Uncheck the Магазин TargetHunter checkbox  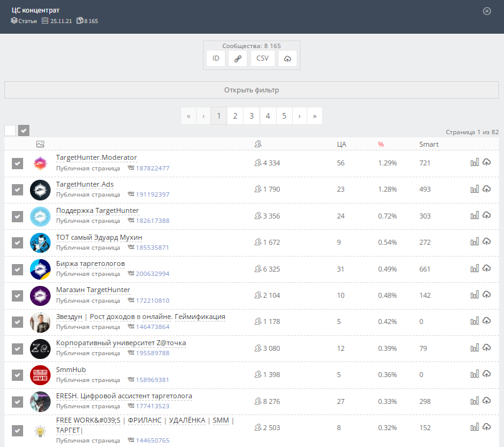tap(17, 296)
